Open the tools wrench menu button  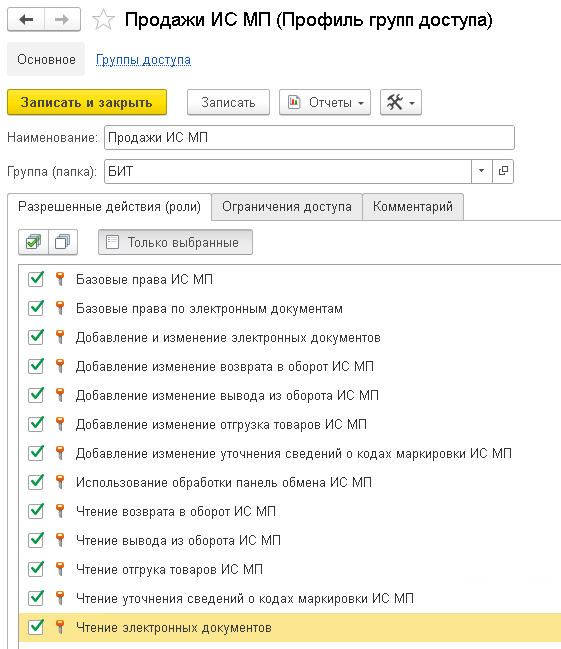401,102
